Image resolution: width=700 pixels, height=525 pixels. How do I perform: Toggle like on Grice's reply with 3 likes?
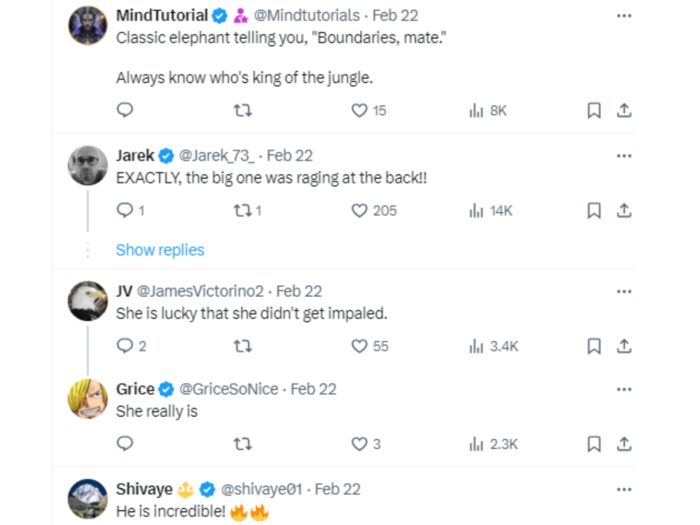coord(359,444)
